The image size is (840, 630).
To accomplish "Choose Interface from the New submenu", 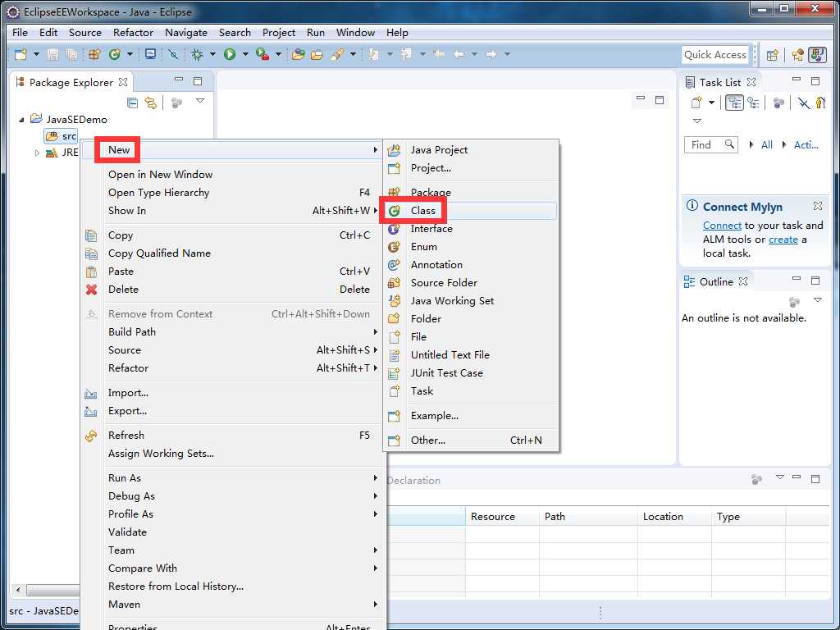I will coord(470,229).
